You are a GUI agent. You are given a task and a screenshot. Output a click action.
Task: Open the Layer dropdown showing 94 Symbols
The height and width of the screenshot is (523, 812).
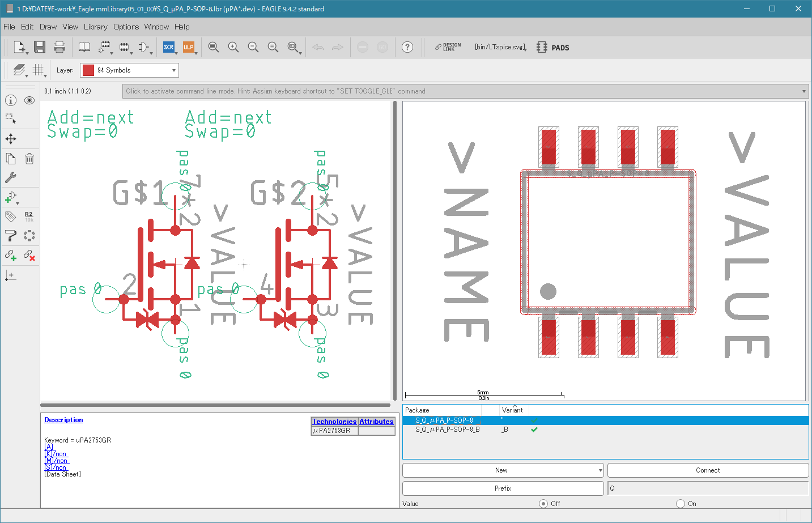(129, 70)
